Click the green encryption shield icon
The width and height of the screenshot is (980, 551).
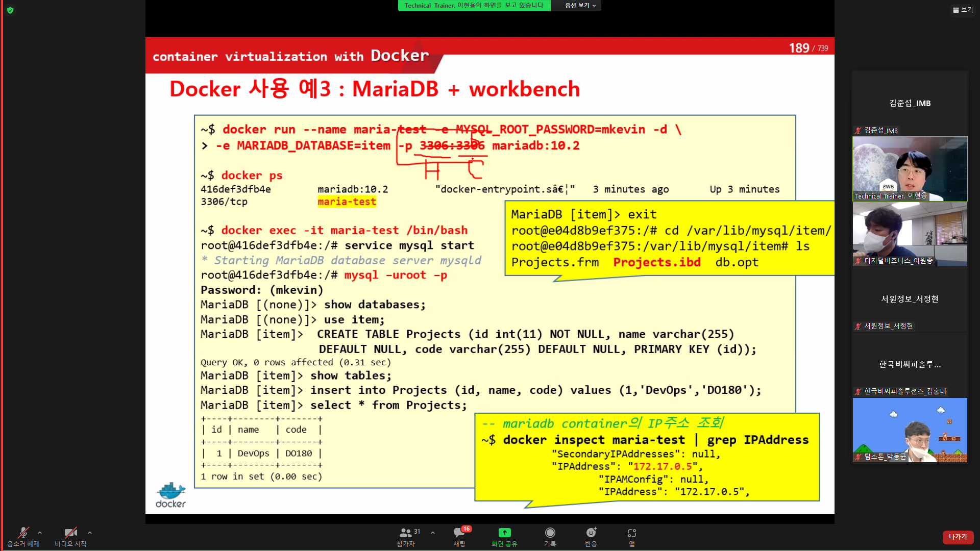10,10
